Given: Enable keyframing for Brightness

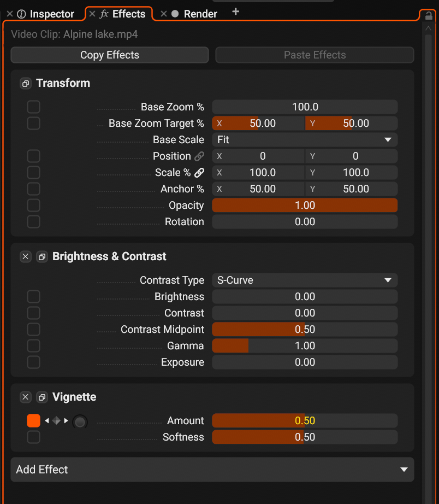Looking at the screenshot, I should [x=33, y=296].
